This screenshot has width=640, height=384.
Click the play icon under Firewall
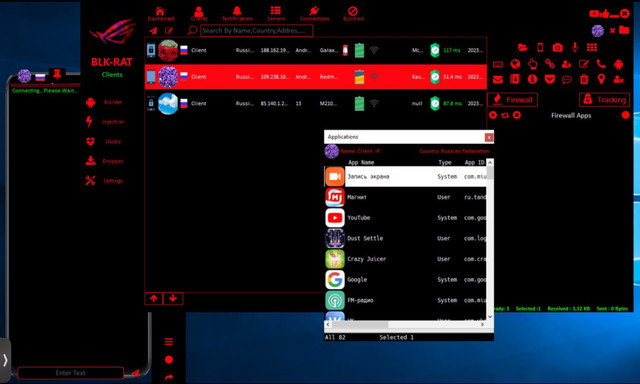coord(493,115)
